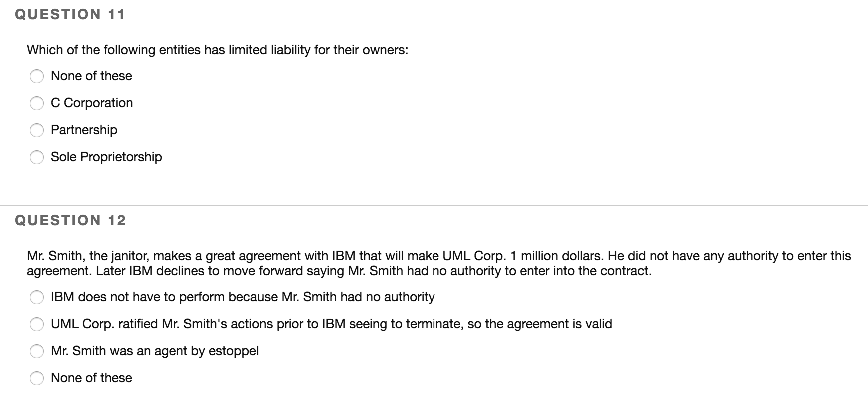The width and height of the screenshot is (868, 409).
Task: Click "None of these" text under Question 12
Action: 91,378
